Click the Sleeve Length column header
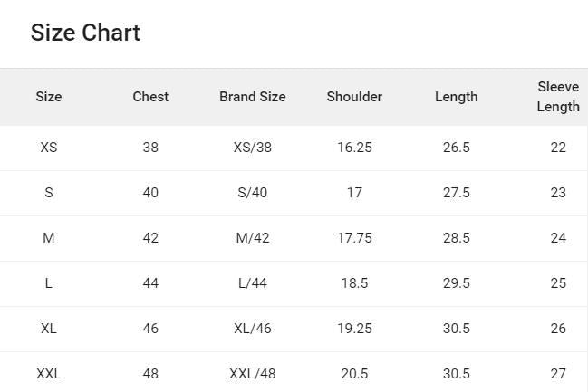The width and height of the screenshot is (588, 392). (557, 97)
